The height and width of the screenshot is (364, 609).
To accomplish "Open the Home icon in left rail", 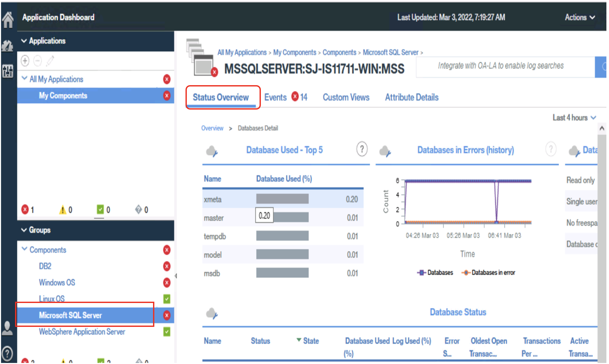I will click(8, 19).
